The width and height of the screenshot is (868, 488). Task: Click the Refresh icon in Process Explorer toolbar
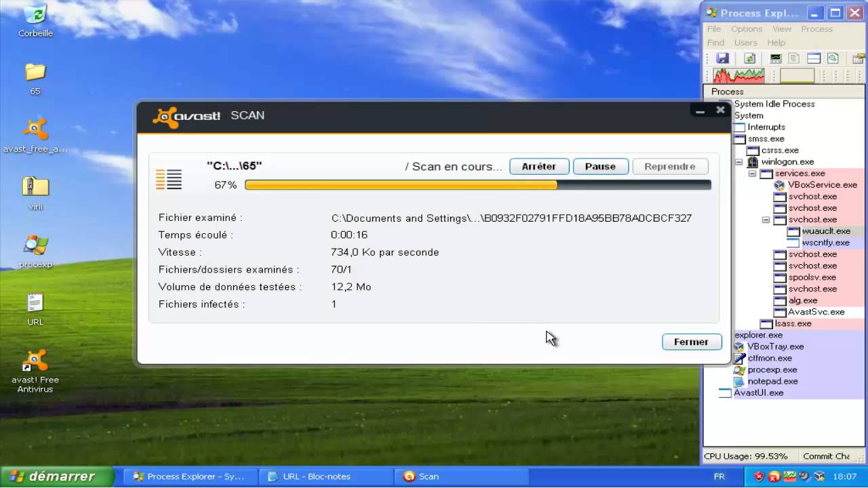(x=749, y=59)
